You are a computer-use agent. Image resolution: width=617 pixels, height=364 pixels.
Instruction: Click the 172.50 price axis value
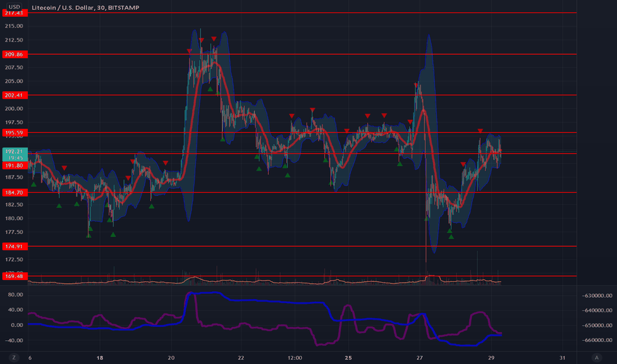(14, 259)
